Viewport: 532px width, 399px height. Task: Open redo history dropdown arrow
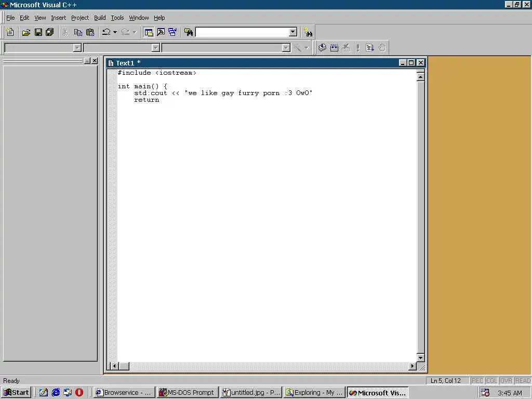(135, 32)
